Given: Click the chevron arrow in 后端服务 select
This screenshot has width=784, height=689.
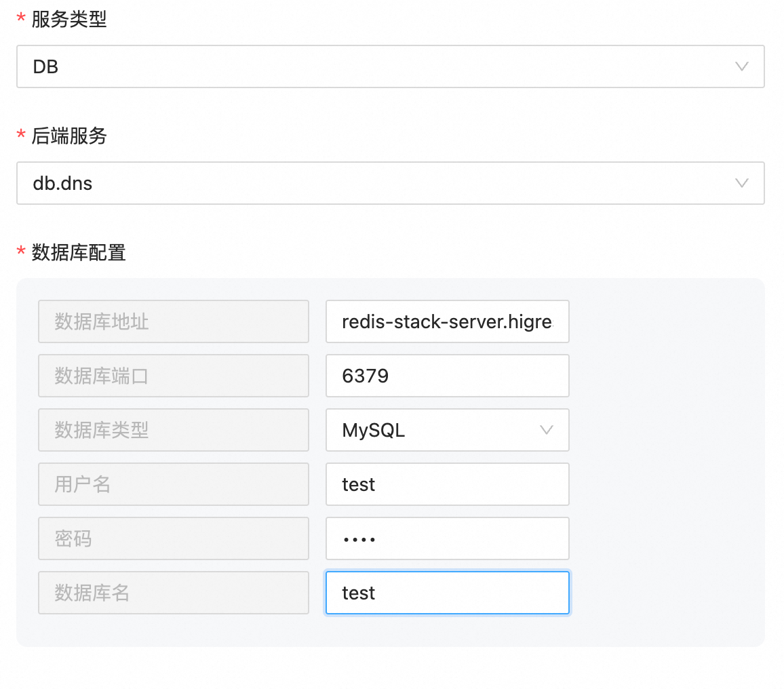Looking at the screenshot, I should [x=741, y=183].
